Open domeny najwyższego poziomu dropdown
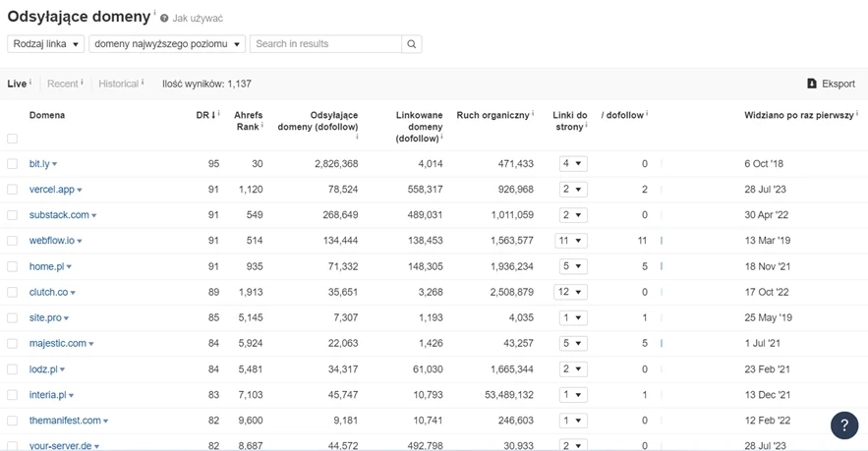 167,44
